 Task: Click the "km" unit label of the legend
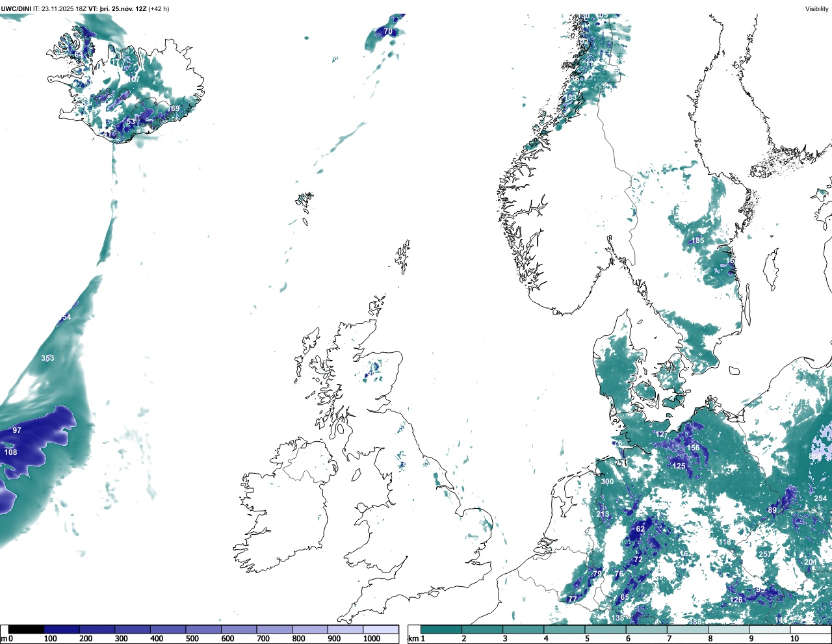tap(413, 639)
